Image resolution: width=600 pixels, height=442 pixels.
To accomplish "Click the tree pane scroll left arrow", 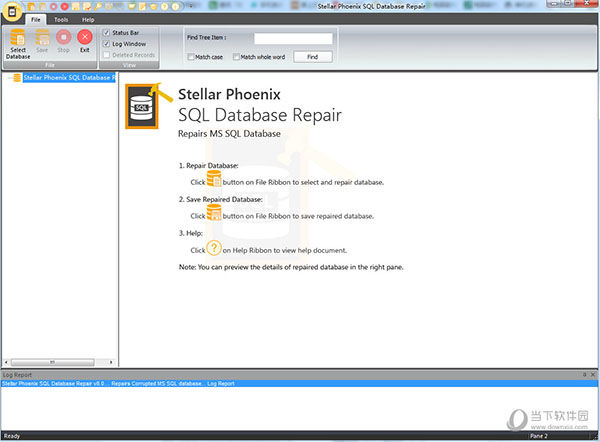I will [x=6, y=362].
